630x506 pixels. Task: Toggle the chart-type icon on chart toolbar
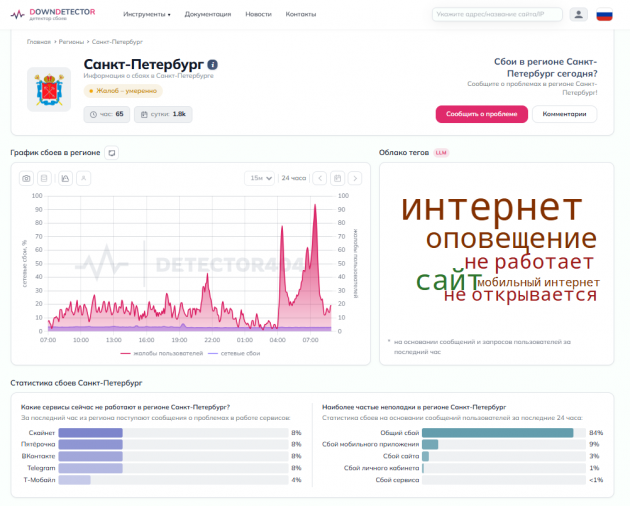[65, 178]
